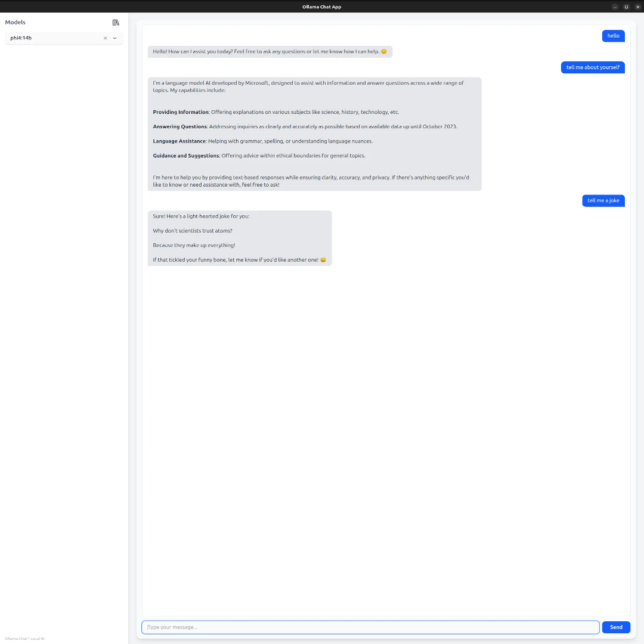Select the joke response message bubble
Image resolution: width=644 pixels, height=644 pixels.
[x=239, y=237]
